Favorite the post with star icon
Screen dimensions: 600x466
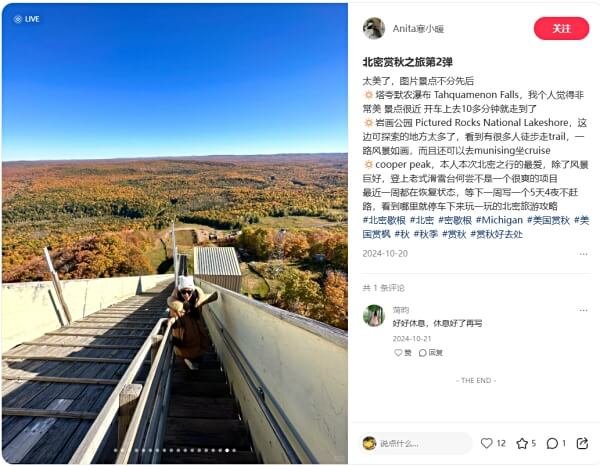click(522, 443)
